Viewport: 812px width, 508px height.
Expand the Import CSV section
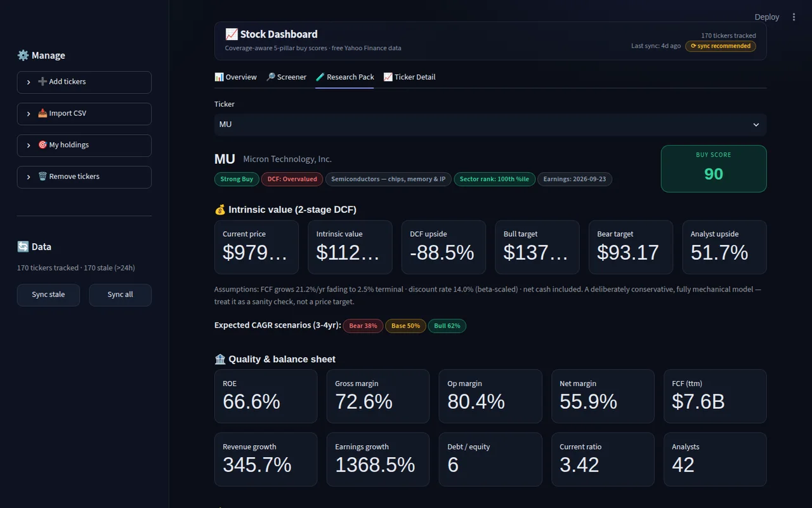[x=84, y=114]
